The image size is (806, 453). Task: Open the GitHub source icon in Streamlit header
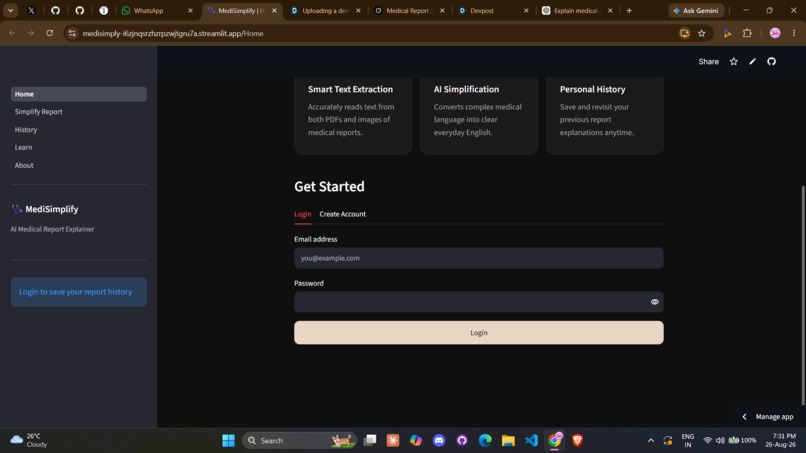[771, 62]
